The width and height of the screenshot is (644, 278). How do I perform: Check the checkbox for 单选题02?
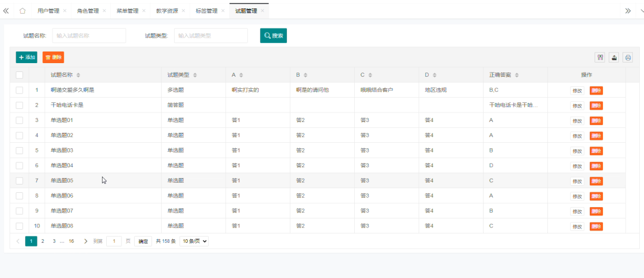19,135
